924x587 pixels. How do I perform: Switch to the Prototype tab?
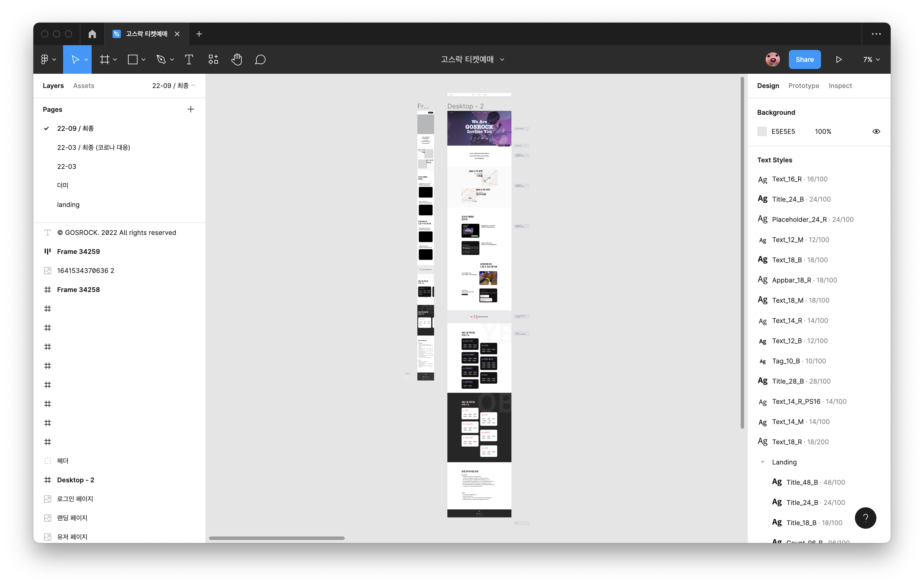803,86
